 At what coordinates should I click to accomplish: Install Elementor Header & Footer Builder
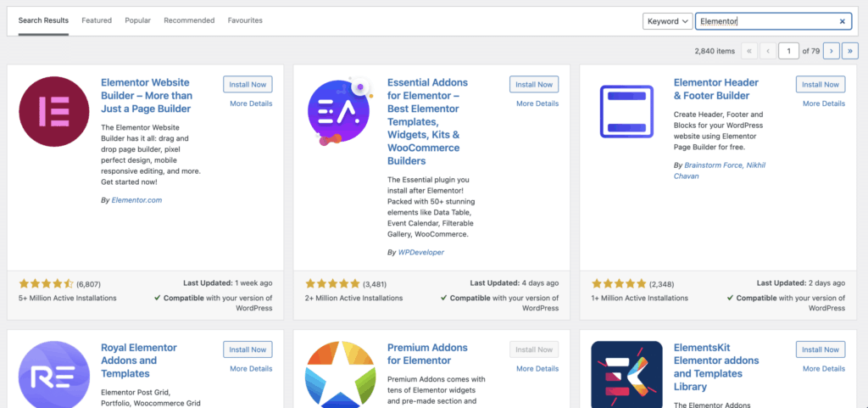(821, 85)
